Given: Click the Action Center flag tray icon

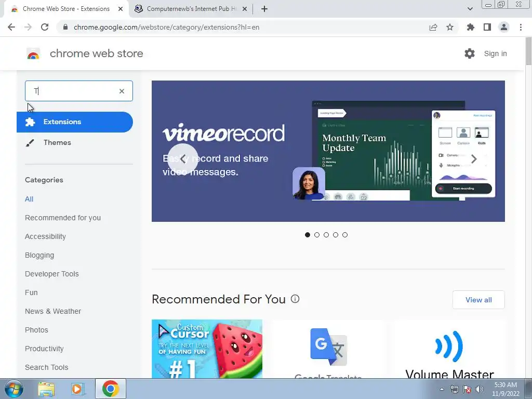Looking at the screenshot, I should click(x=467, y=389).
